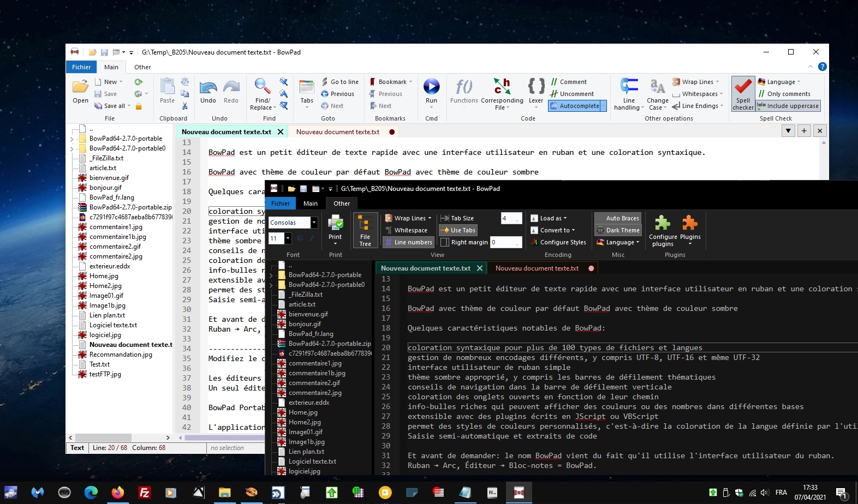Click Configure Styles in dark window

click(558, 242)
